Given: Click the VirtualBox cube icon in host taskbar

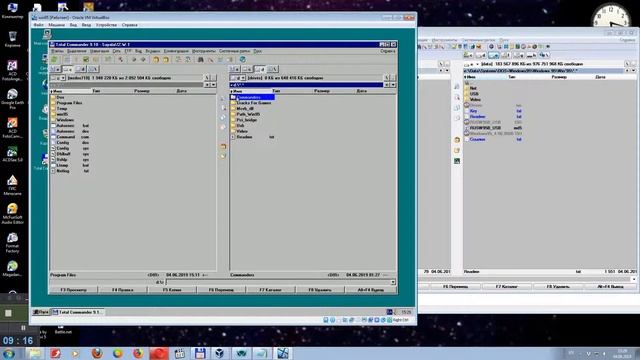Looking at the screenshot, I should [x=220, y=353].
